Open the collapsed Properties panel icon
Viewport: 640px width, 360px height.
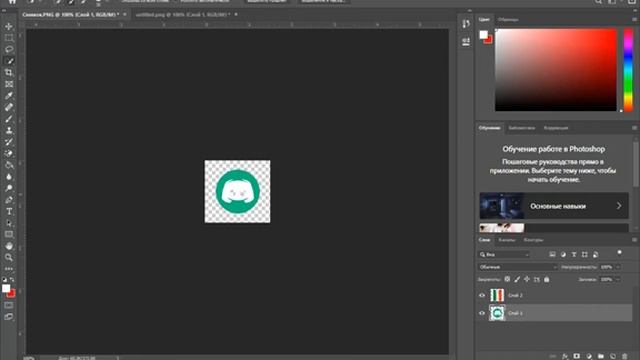pos(466,41)
